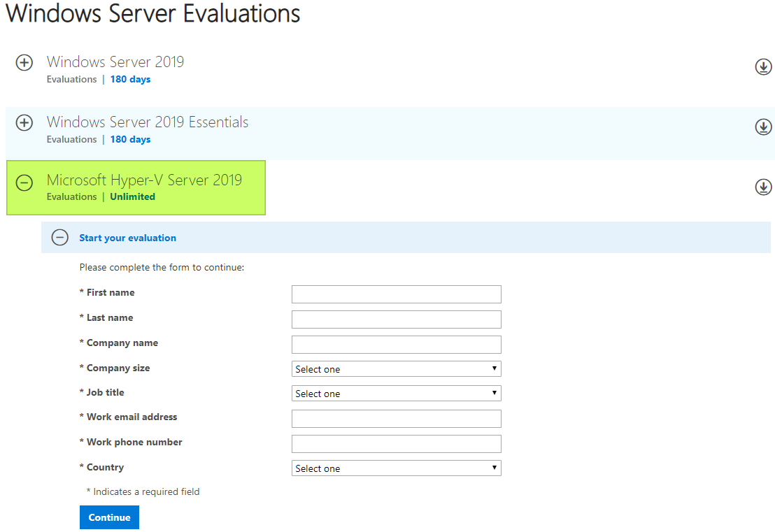Click the 180 days link under Windows Server 2019

point(130,79)
